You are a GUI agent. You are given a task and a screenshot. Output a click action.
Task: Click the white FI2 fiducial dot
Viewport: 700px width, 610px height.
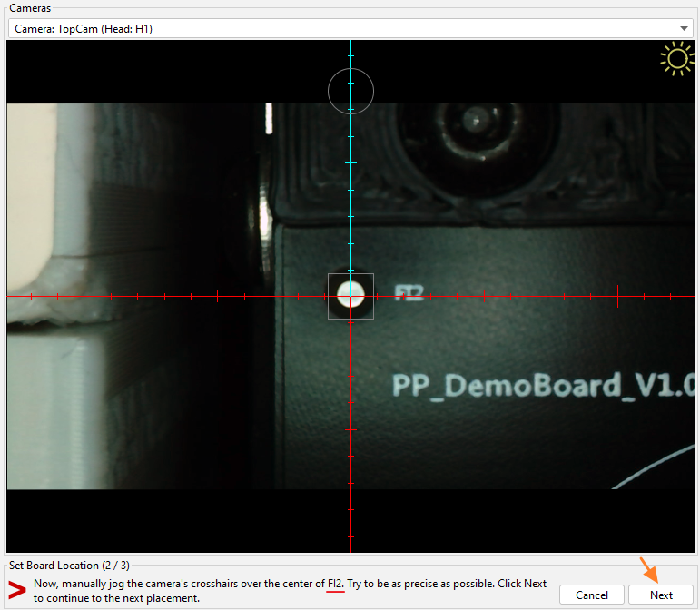coord(350,295)
